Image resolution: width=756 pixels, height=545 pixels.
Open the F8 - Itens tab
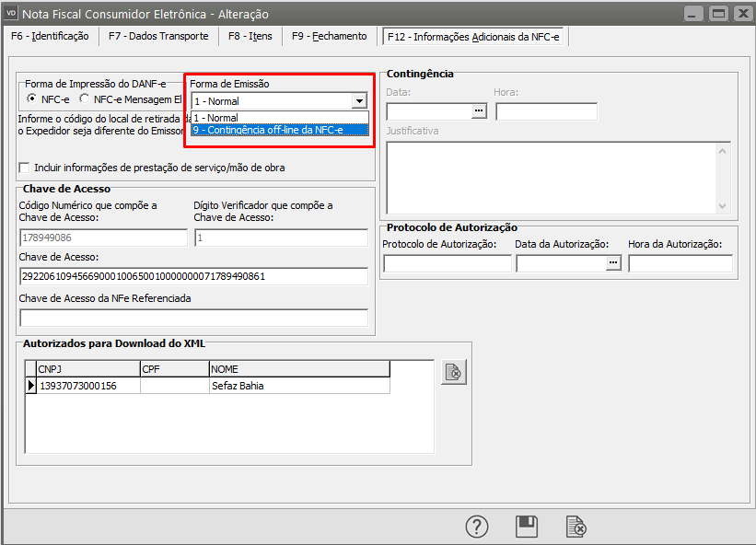250,37
